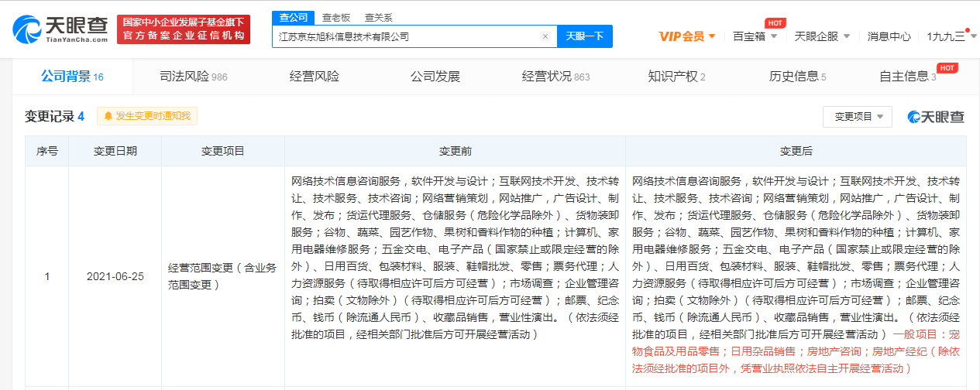Click the bell icon in the notify button
This screenshot has width=980, height=390.
tap(108, 116)
